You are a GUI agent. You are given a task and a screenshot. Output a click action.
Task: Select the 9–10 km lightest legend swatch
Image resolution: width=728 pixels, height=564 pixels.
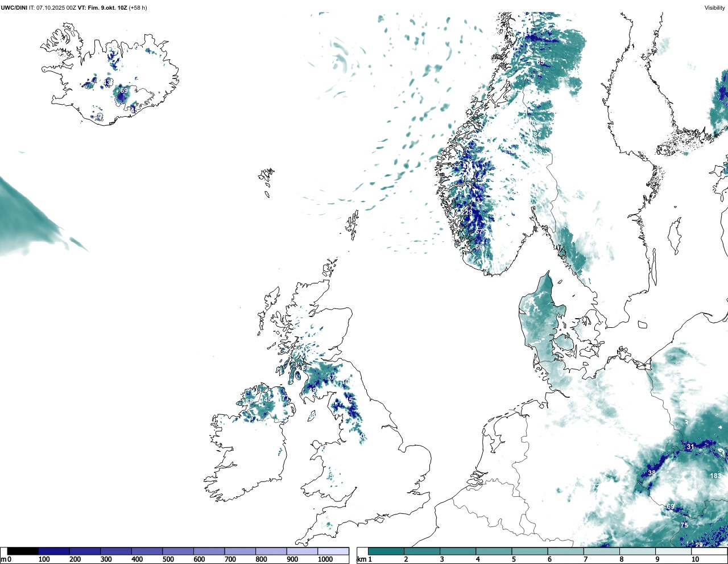click(673, 551)
